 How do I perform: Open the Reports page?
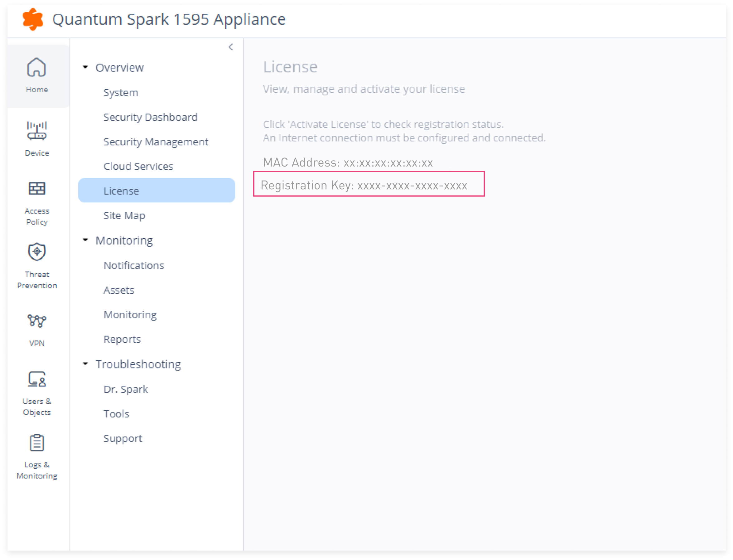pyautogui.click(x=122, y=340)
